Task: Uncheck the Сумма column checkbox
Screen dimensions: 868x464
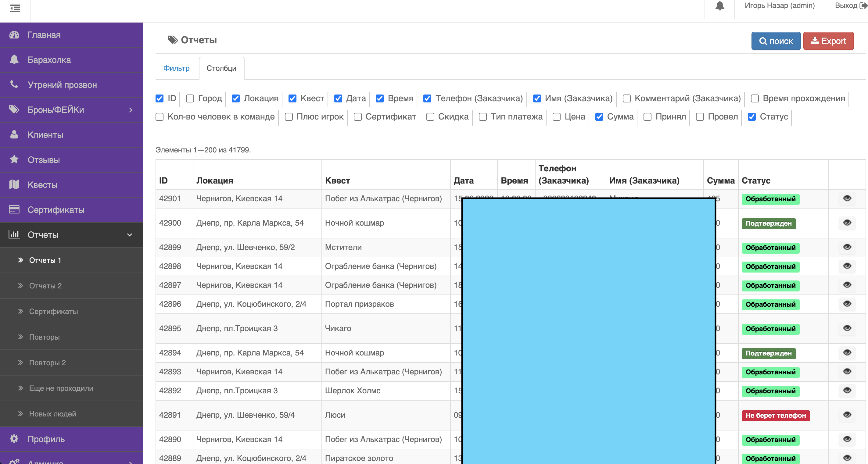Action: pos(599,117)
